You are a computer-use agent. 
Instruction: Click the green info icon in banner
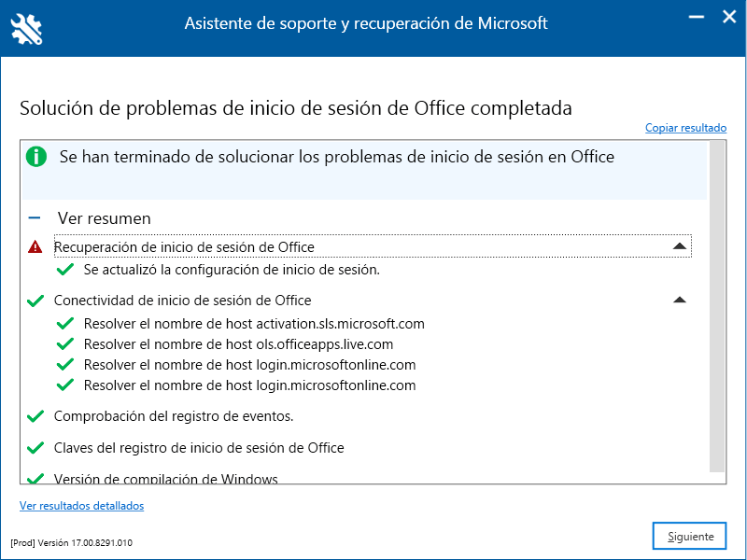36,157
